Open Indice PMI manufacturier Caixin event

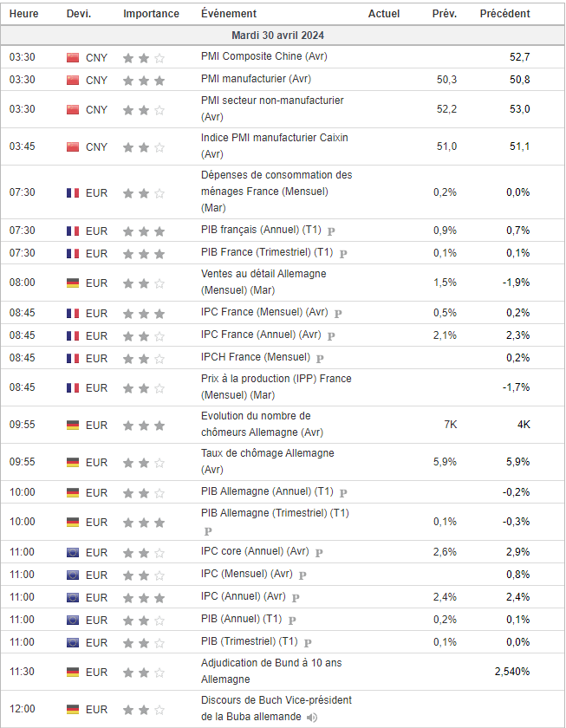pyautogui.click(x=275, y=146)
